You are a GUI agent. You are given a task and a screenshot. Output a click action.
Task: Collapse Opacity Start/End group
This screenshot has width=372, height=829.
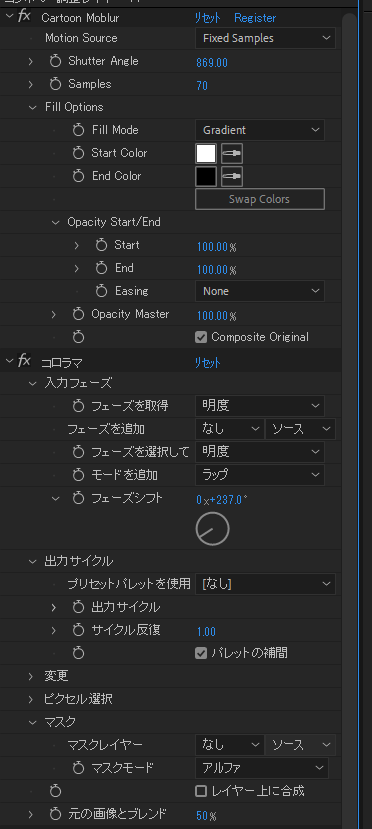55,223
